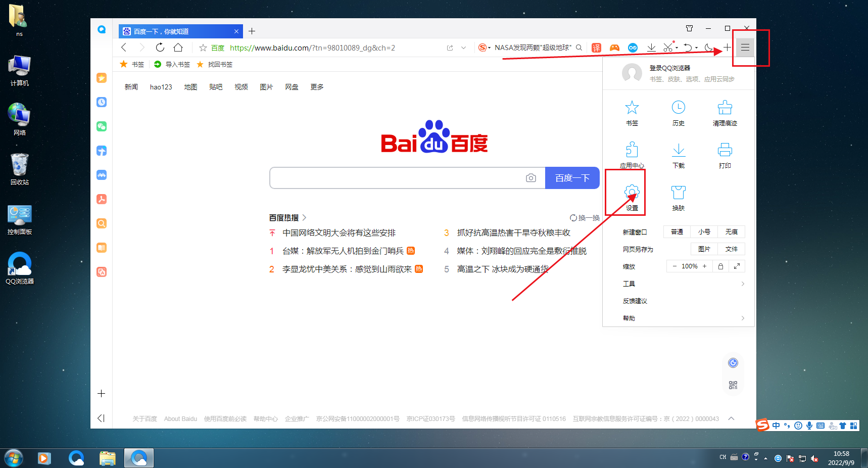
Task: Click the plus icon beside the moon
Action: (x=727, y=48)
